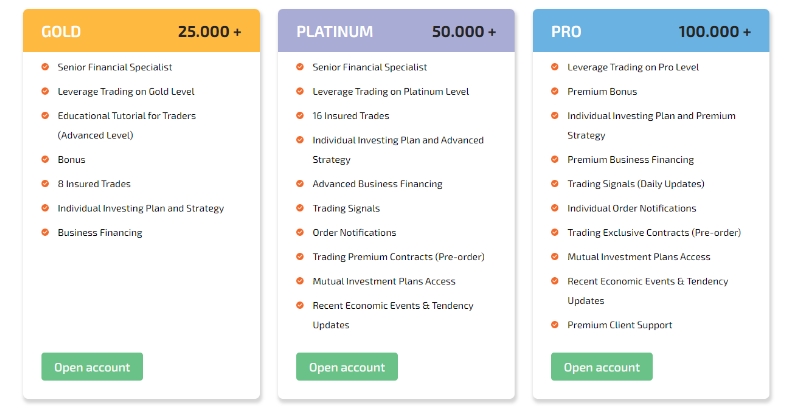Click Trading Signals (Daily Updates) entry
This screenshot has height=414, width=792.
[x=635, y=184]
